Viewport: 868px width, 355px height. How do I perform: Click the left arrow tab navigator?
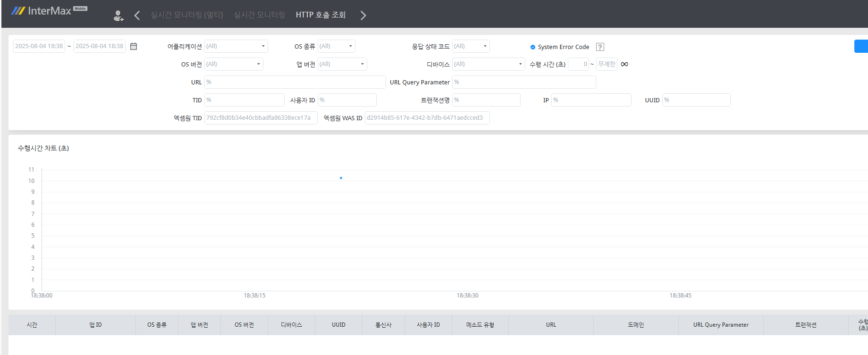coord(137,16)
